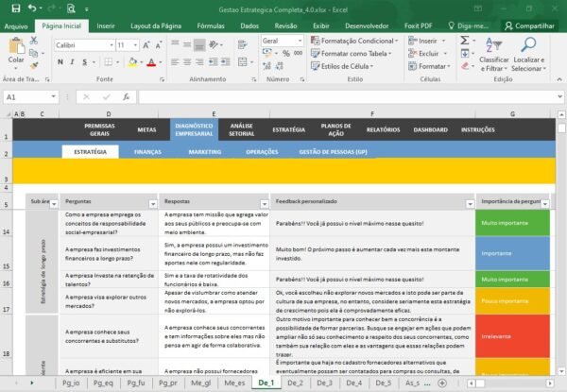Viewport: 567px width, 392px height.
Task: Open the fill color dropdown arrow
Action: (142, 62)
